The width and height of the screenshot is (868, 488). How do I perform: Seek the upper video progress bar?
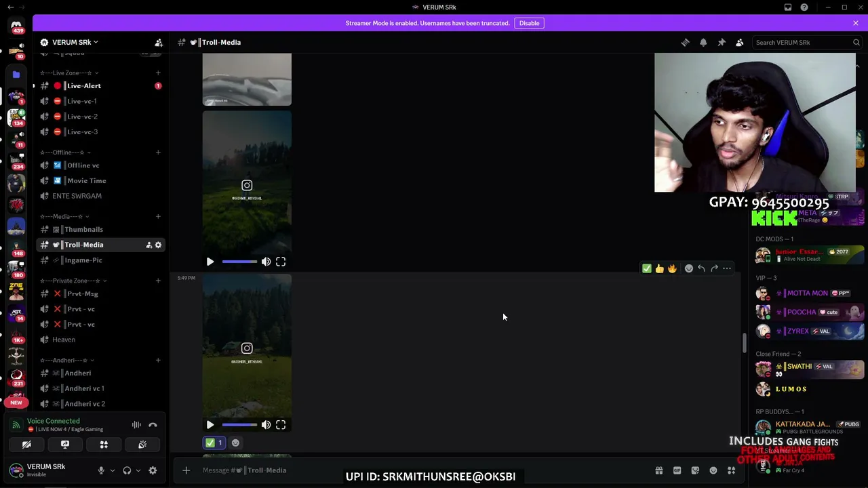coord(239,262)
